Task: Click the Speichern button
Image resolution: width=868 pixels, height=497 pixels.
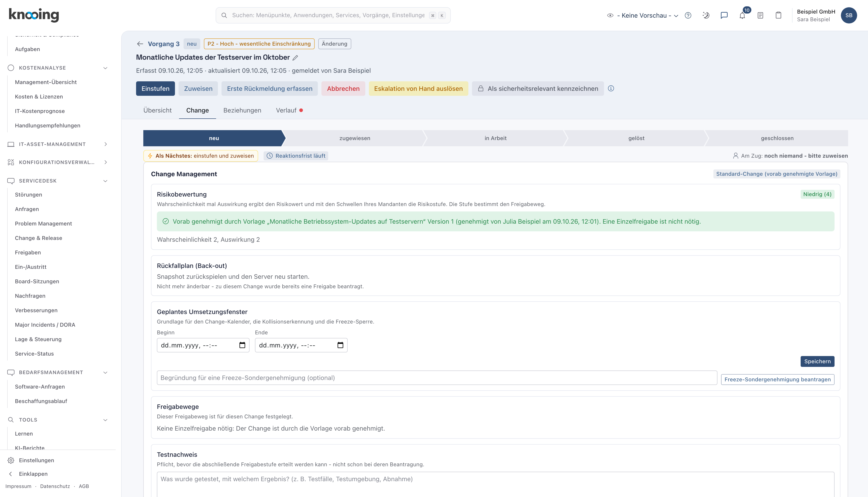Action: (x=817, y=361)
